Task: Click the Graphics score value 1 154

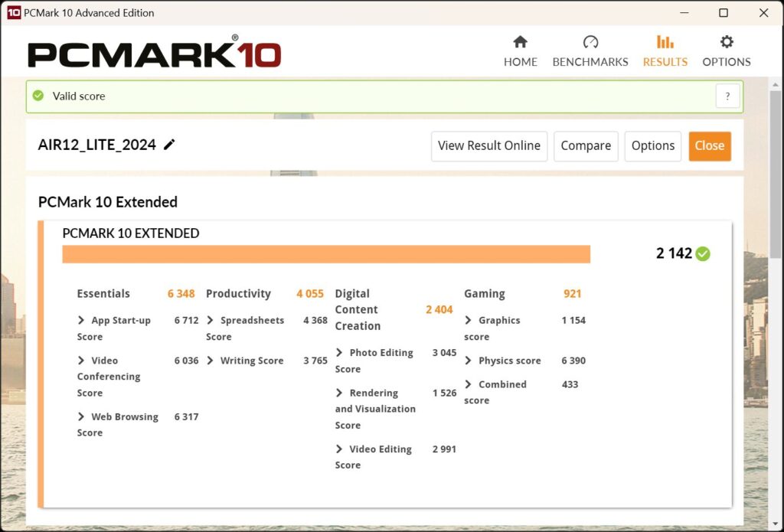Action: click(x=573, y=320)
